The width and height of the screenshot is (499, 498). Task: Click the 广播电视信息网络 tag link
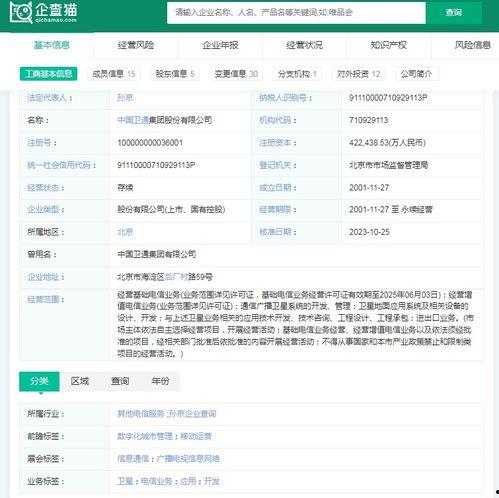click(188, 459)
